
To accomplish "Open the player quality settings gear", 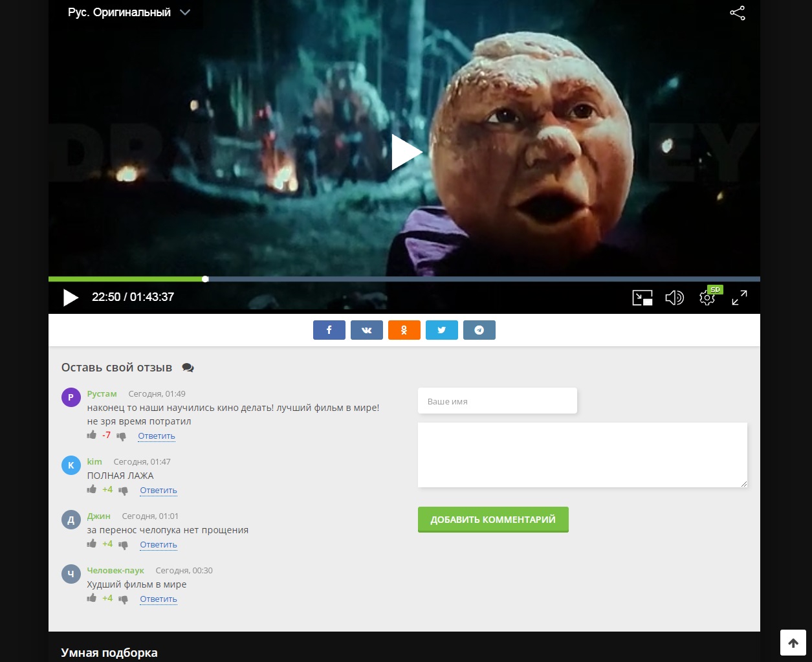I will coord(707,298).
